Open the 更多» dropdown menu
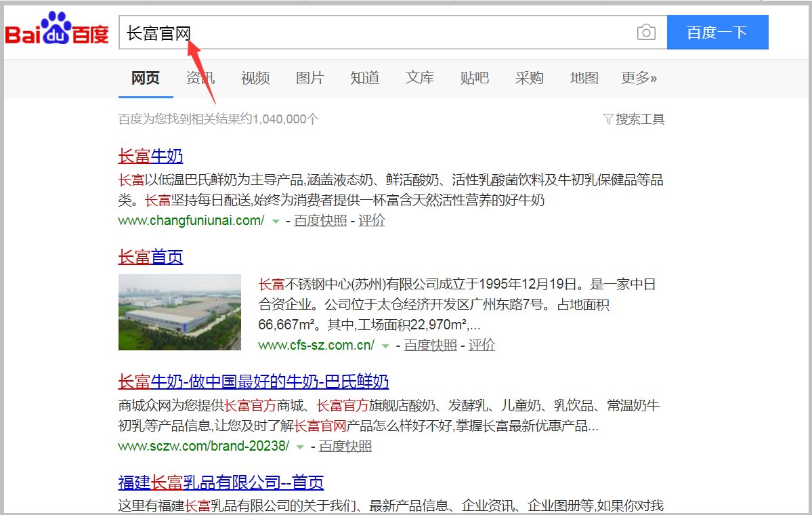The image size is (812, 515). click(637, 78)
